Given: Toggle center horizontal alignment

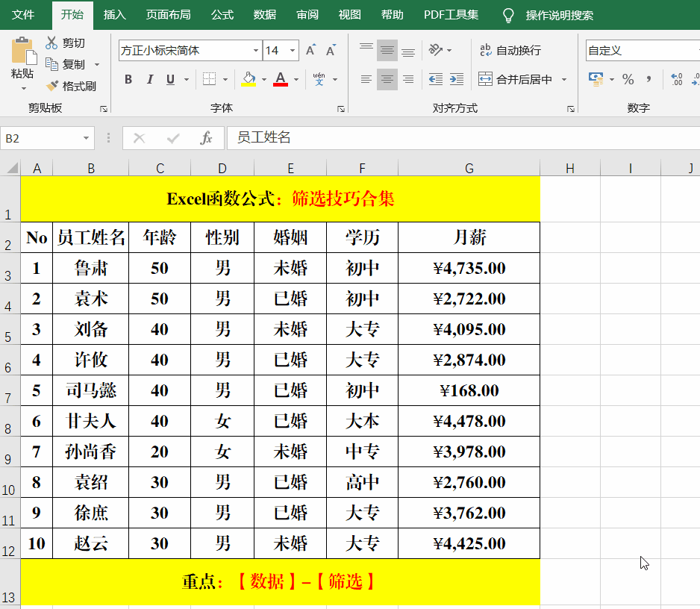Looking at the screenshot, I should (x=387, y=79).
